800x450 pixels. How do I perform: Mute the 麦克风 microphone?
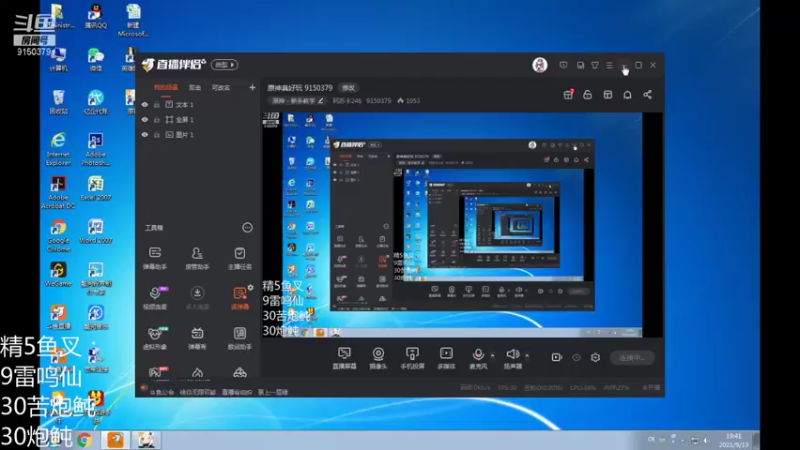[478, 358]
